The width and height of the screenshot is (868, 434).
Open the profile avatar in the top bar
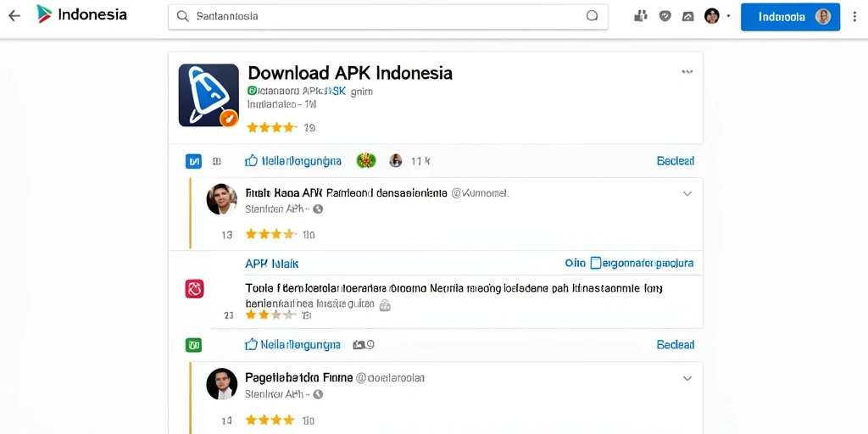[711, 16]
